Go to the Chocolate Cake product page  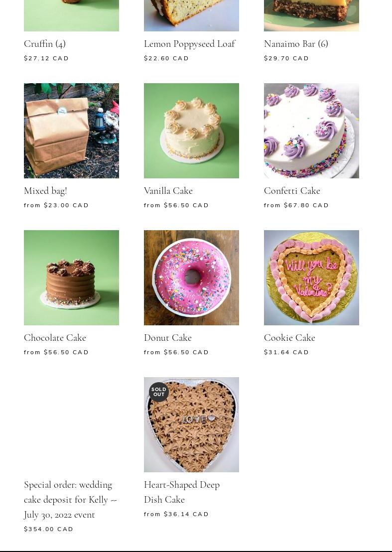coord(55,338)
